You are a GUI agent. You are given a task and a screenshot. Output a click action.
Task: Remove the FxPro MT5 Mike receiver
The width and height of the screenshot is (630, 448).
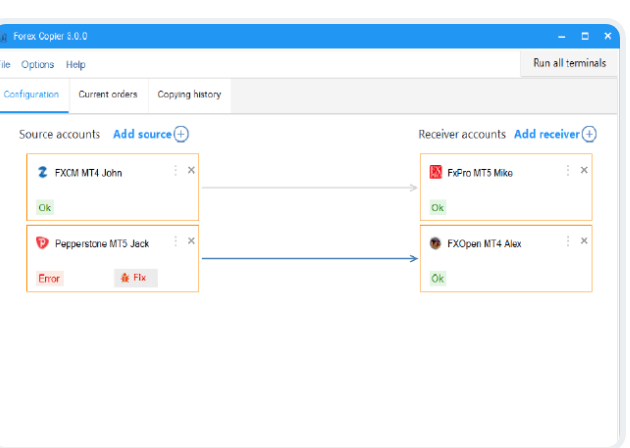(x=584, y=170)
